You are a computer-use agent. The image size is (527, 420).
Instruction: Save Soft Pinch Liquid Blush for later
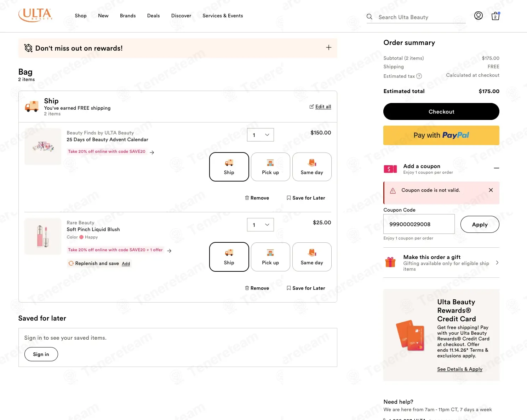tap(306, 288)
